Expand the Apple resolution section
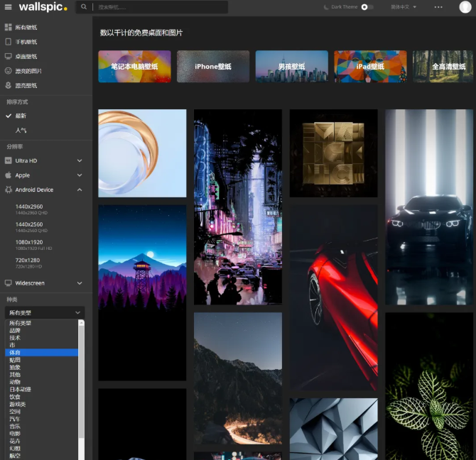 (x=44, y=175)
